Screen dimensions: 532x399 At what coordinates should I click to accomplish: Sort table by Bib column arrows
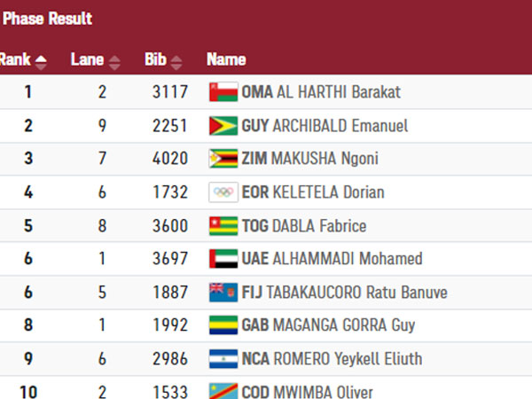[x=176, y=60]
